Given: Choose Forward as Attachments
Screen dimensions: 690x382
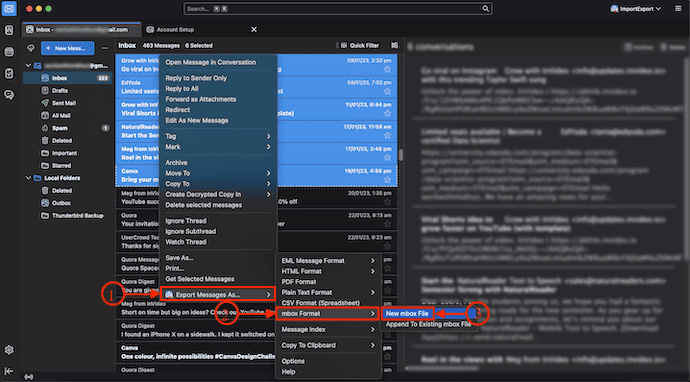Looking at the screenshot, I should [x=218, y=99].
